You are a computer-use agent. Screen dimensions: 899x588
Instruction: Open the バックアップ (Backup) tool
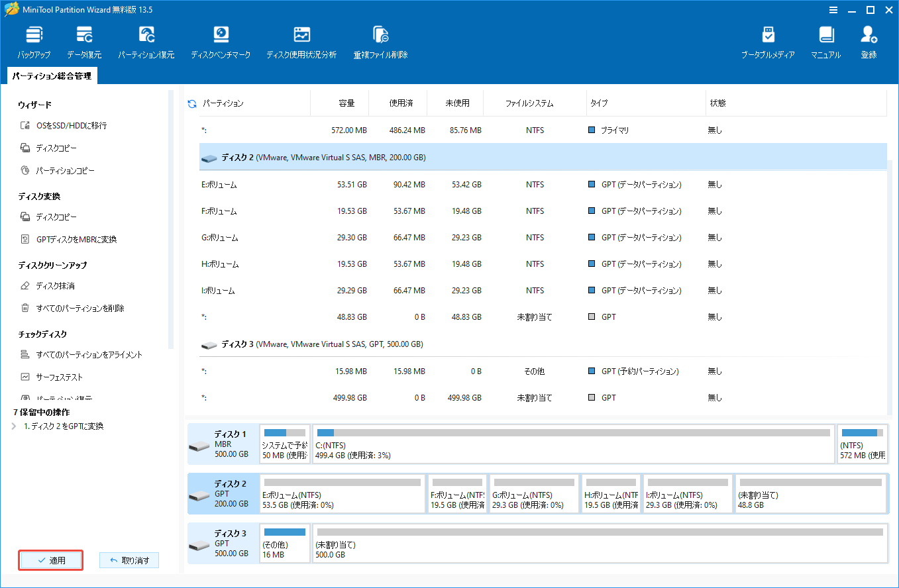33,41
